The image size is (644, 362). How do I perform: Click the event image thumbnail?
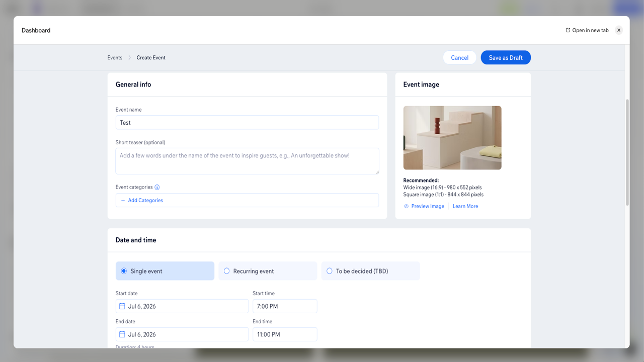(x=452, y=138)
